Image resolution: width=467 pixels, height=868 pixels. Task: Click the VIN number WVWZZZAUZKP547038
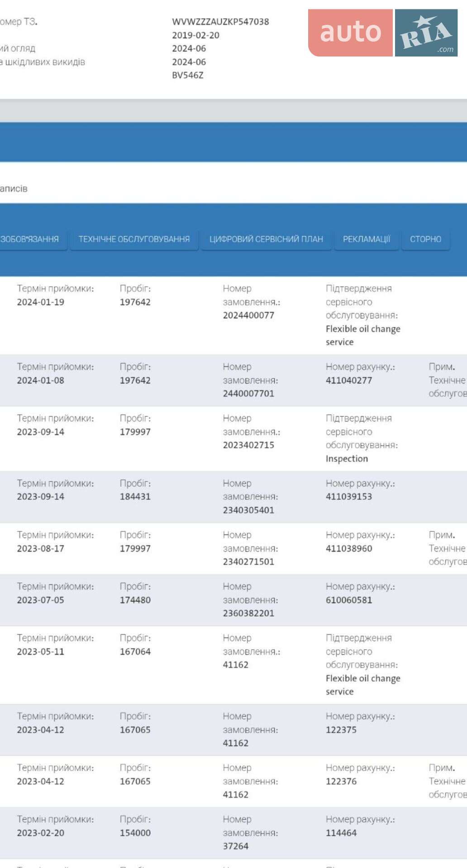click(x=220, y=22)
